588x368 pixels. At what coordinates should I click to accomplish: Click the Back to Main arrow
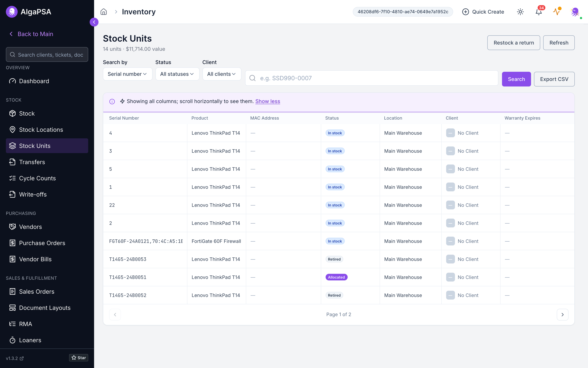click(11, 34)
